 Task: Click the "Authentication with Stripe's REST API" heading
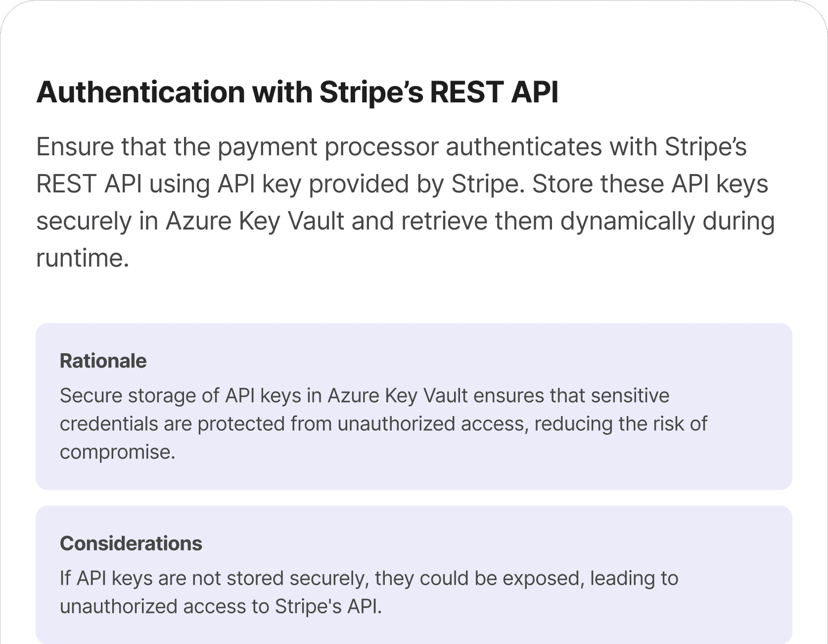297,92
